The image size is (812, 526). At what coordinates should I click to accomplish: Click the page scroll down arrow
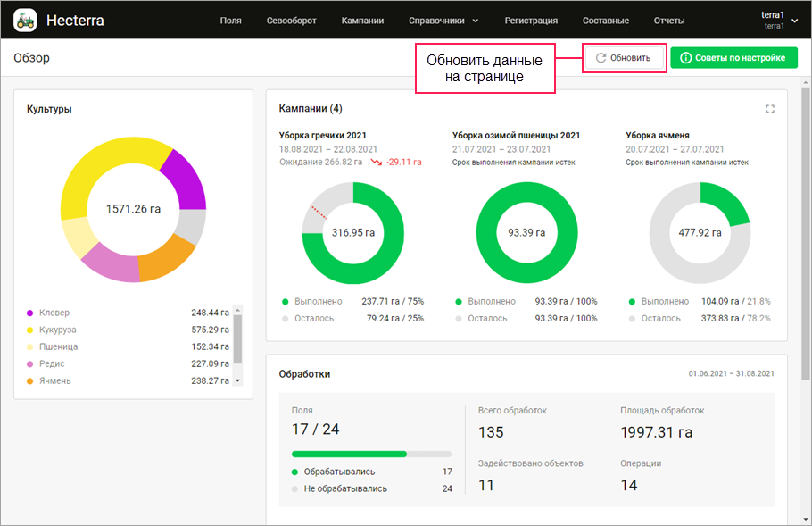805,519
